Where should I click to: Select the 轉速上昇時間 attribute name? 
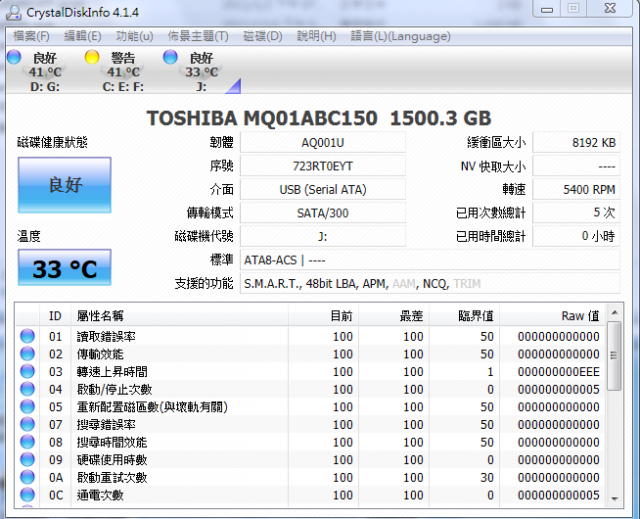[x=112, y=371]
